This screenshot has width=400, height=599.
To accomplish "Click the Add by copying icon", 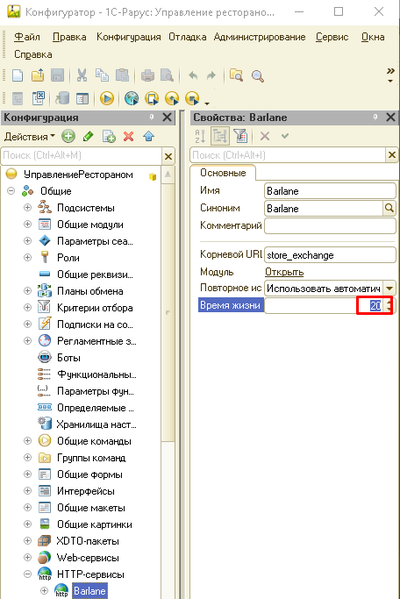I will pyautogui.click(x=109, y=136).
